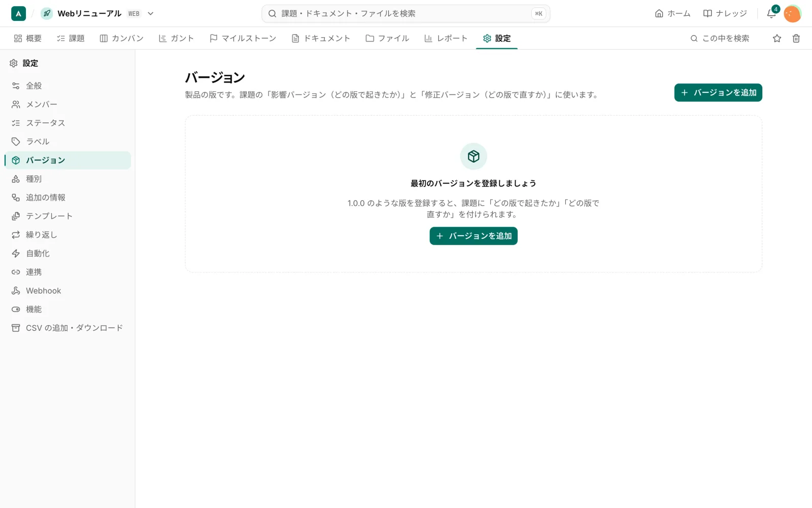Image resolution: width=812 pixels, height=508 pixels.
Task: Open メンバー settings in sidebar
Action: 67,104
